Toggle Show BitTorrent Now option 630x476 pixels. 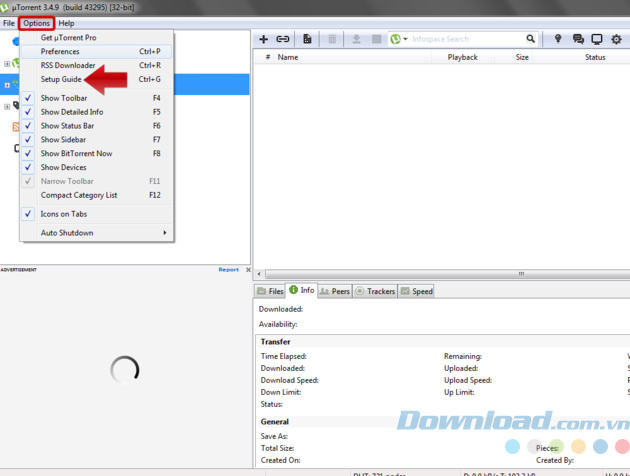96,153
